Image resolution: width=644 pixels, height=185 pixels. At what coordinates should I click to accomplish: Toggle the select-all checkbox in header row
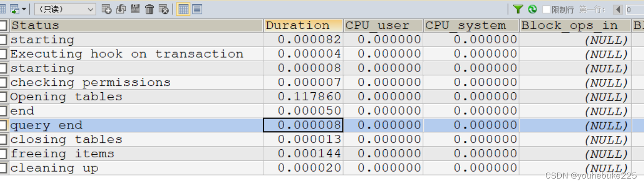pos(4,25)
